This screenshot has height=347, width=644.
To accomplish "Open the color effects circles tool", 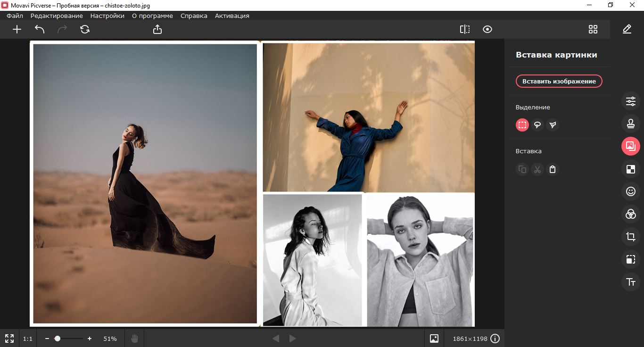I will (631, 214).
